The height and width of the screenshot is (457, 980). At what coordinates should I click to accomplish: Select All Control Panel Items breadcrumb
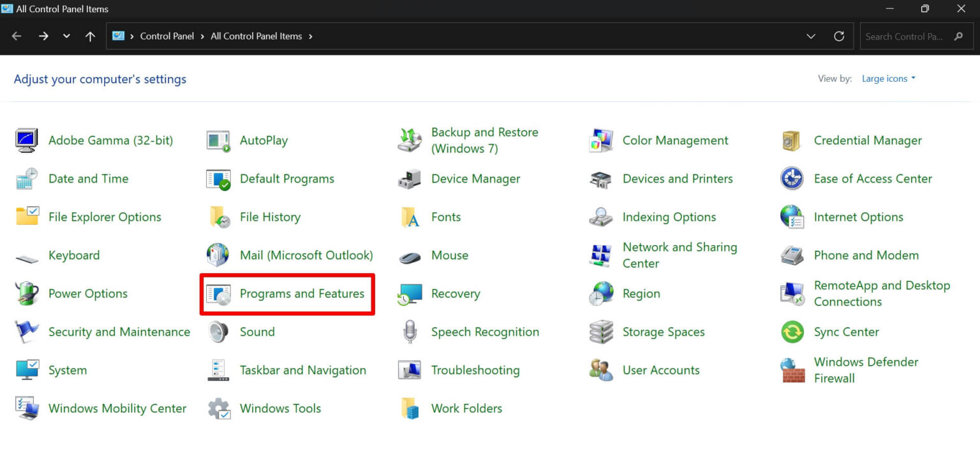[x=256, y=36]
